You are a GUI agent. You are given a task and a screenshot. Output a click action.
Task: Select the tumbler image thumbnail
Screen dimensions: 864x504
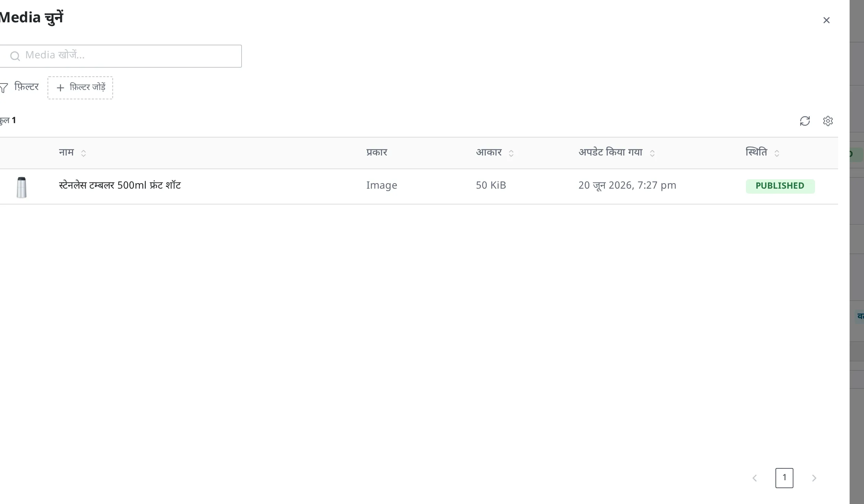click(x=22, y=187)
